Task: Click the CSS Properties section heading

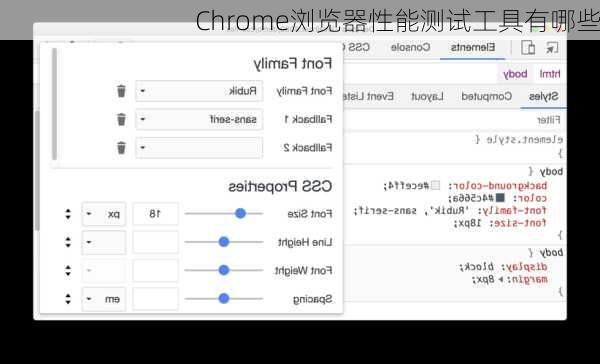Action: [x=280, y=187]
